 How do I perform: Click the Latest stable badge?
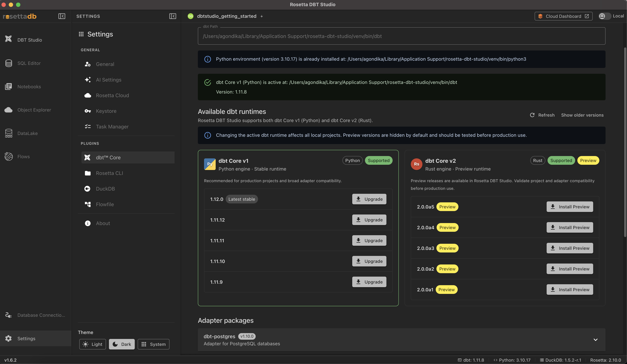click(x=242, y=199)
